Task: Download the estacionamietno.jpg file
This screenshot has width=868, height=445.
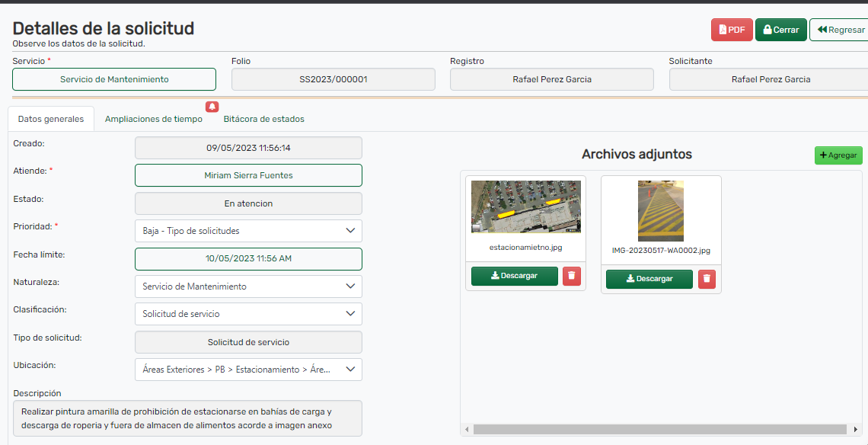Action: click(514, 276)
